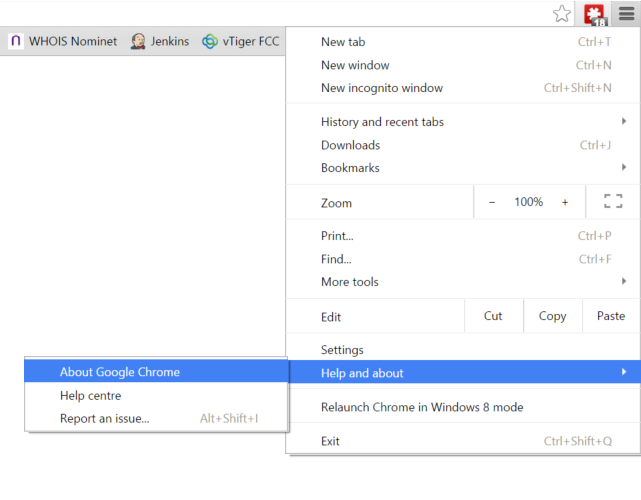The width and height of the screenshot is (641, 500).
Task: Click the vTiger favicon
Action: click(x=210, y=41)
